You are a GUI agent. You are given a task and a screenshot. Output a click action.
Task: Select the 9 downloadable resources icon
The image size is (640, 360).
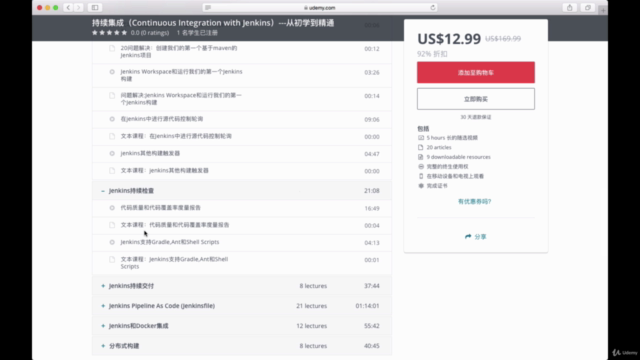point(421,157)
